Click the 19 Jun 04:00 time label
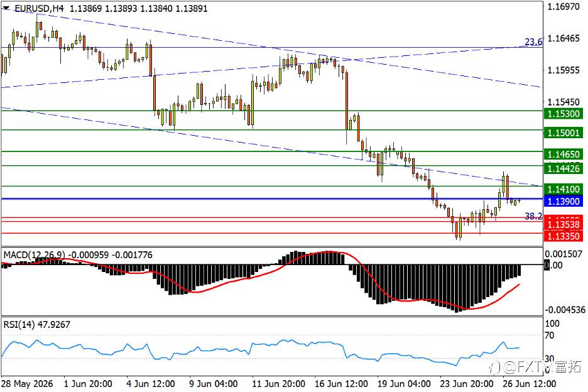Viewport: 588px width, 392px height. [404, 384]
